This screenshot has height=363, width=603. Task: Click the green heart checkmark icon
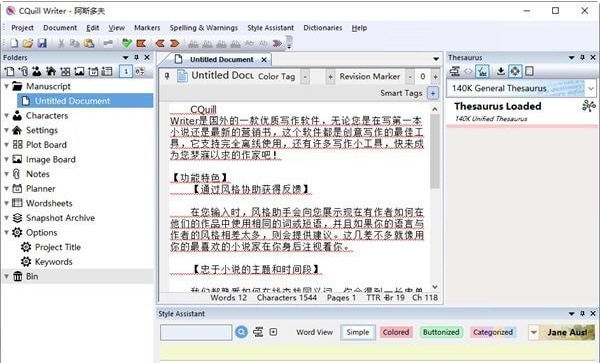point(127,43)
